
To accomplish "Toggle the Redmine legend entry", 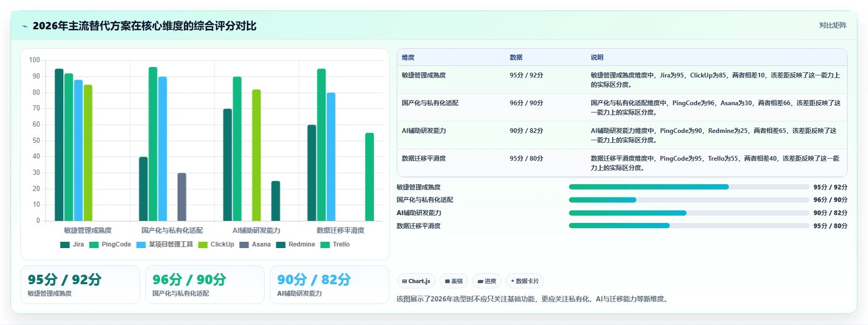I will tap(295, 244).
